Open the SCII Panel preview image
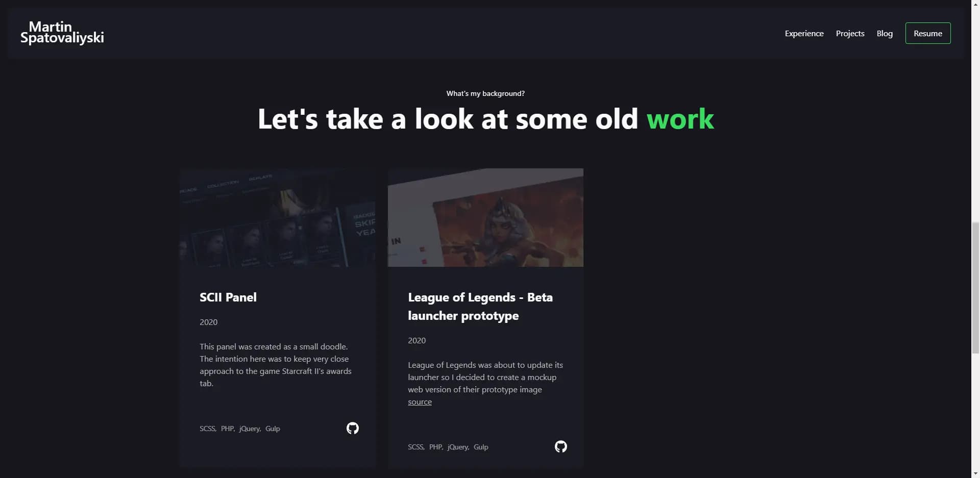This screenshot has width=980, height=478. [277, 217]
